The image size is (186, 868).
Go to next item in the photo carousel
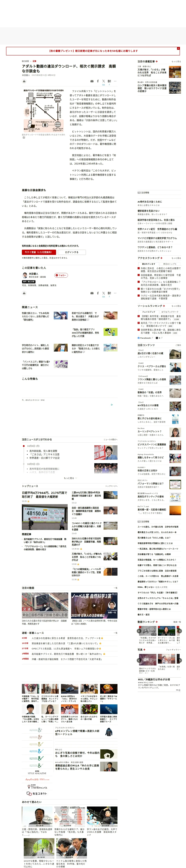pos(180,660)
